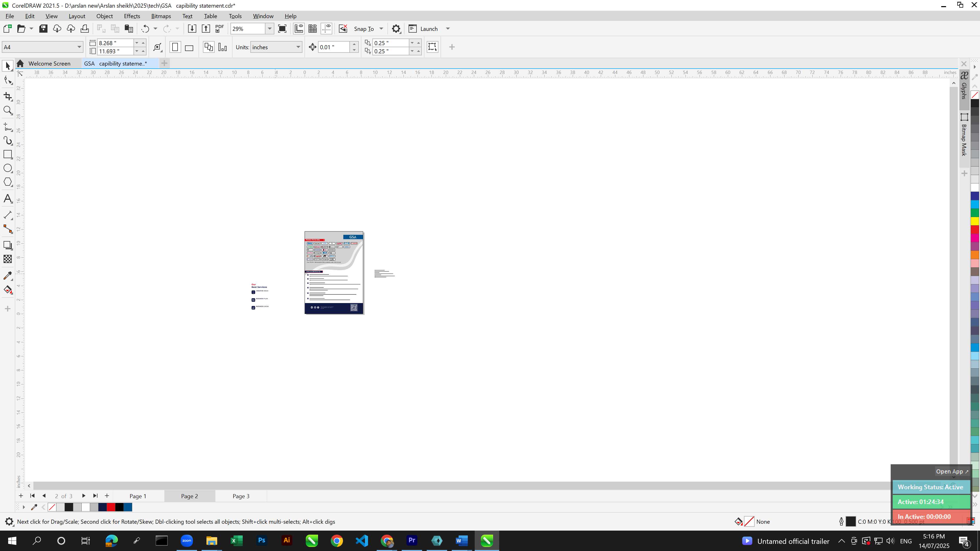Select the Connector tool
Image resolution: width=980 pixels, height=551 pixels.
(8, 229)
